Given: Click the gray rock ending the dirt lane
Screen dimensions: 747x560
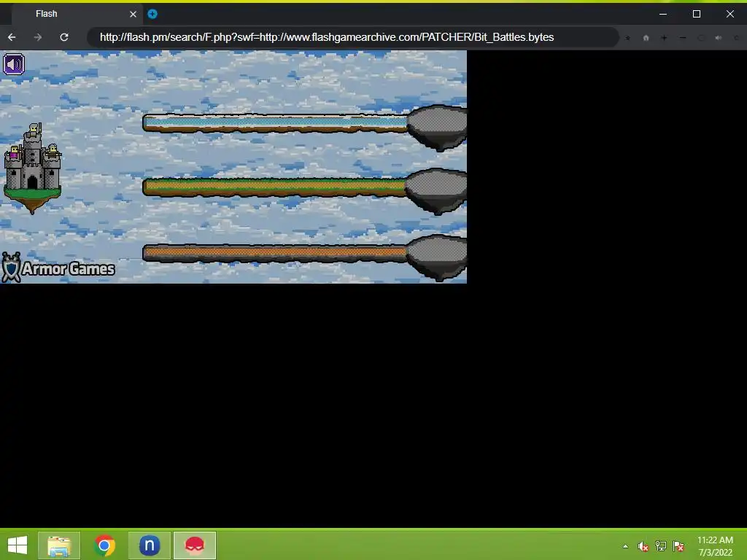Looking at the screenshot, I should (x=438, y=257).
